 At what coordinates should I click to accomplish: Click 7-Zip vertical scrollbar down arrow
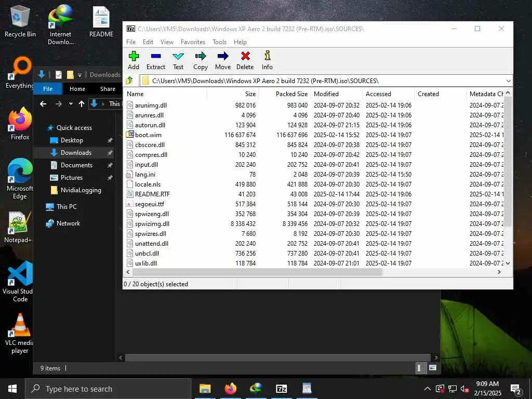(x=508, y=263)
